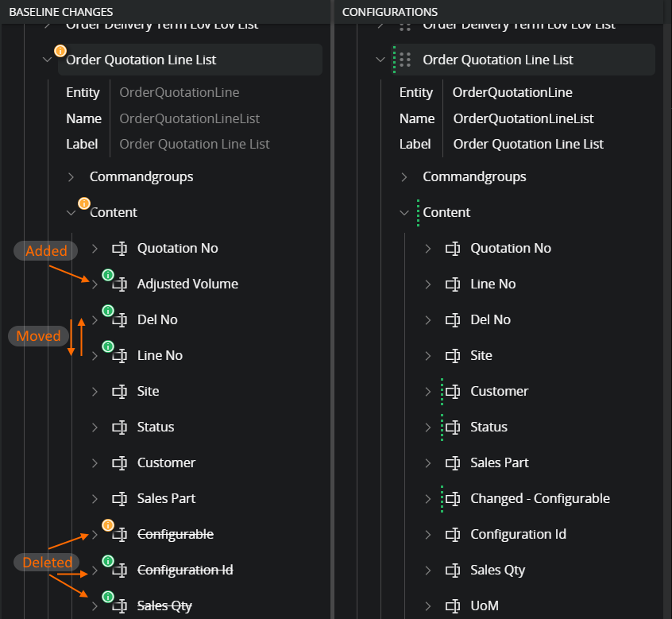Select the Baseline Changes panel header
This screenshot has height=619, width=672.
[60, 12]
